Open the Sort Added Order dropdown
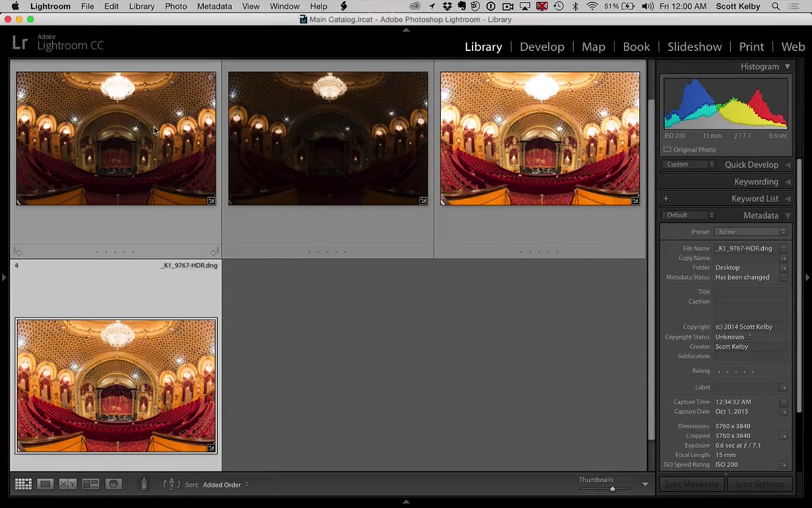812x508 pixels. pos(225,485)
